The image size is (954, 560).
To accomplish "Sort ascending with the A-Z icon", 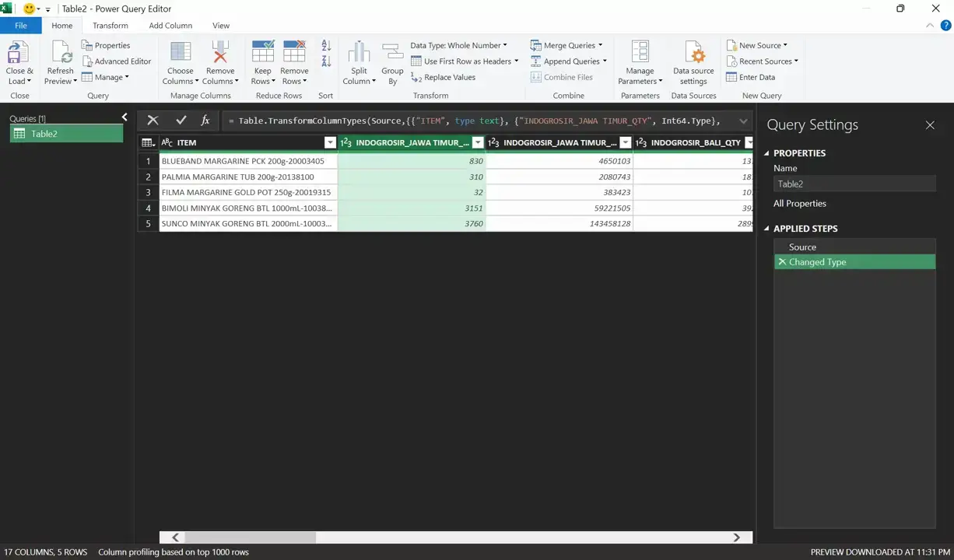I will coord(326,46).
